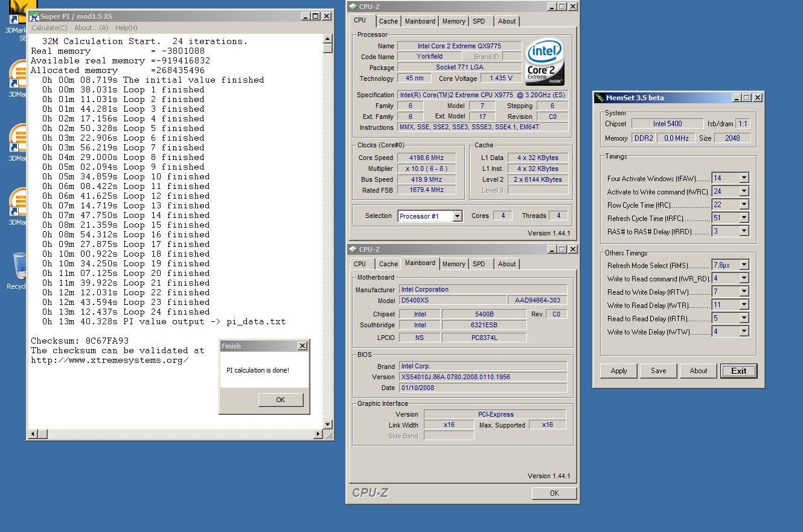Image resolution: width=803 pixels, height=532 pixels.
Task: Click About button in MemSet
Action: click(x=699, y=371)
